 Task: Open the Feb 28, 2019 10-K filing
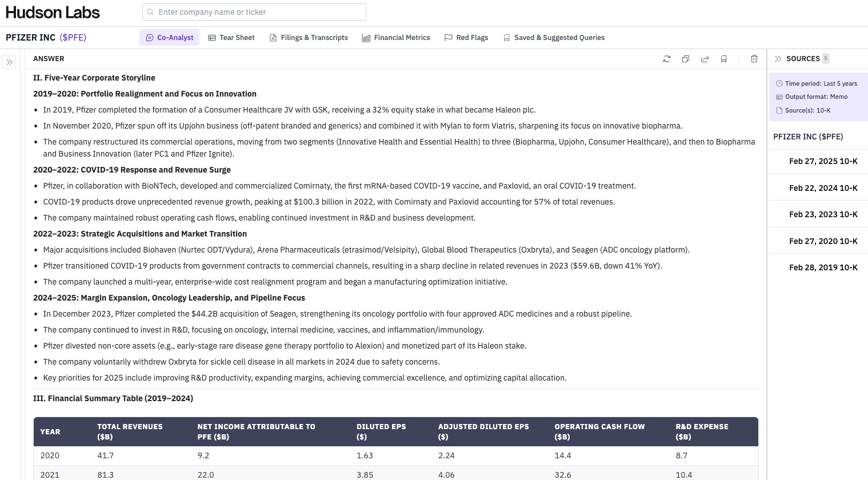823,267
